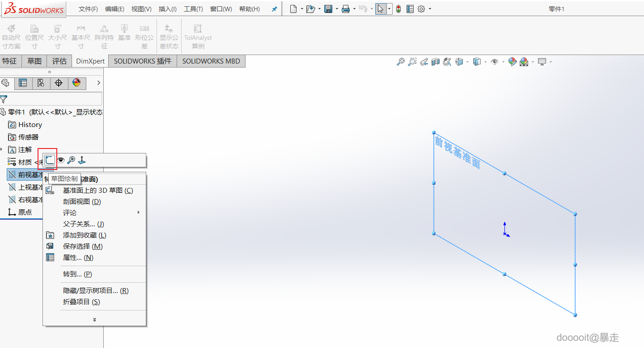This screenshot has height=348, width=644.
Task: Select the 传感器 folder in feature tree
Action: click(28, 137)
